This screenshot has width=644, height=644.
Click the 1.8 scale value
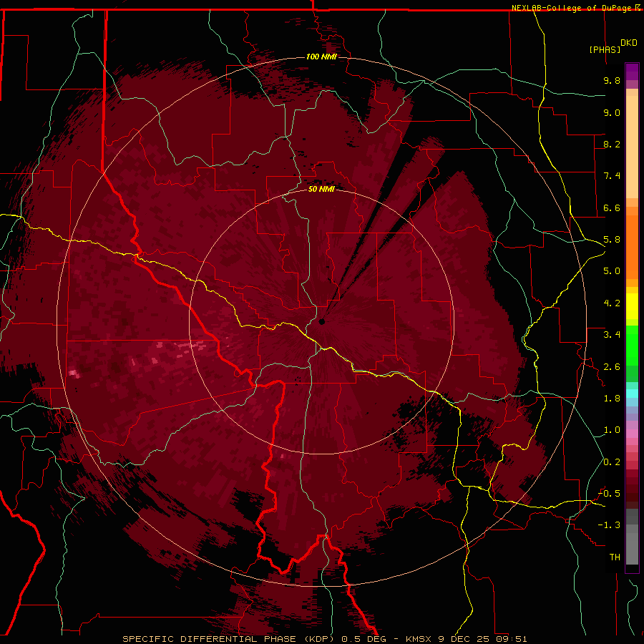coord(612,399)
